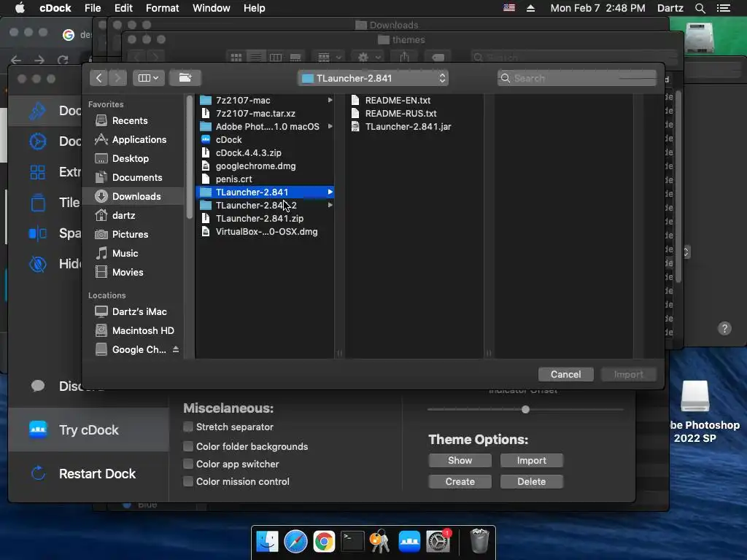
Task: Open the Window menu
Action: (x=211, y=8)
